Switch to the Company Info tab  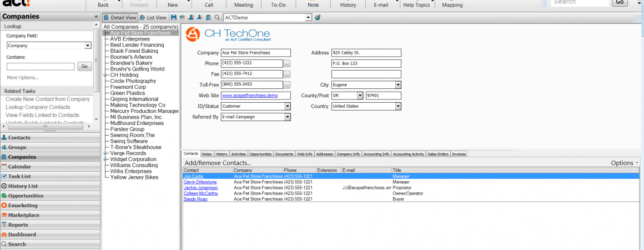[348, 154]
